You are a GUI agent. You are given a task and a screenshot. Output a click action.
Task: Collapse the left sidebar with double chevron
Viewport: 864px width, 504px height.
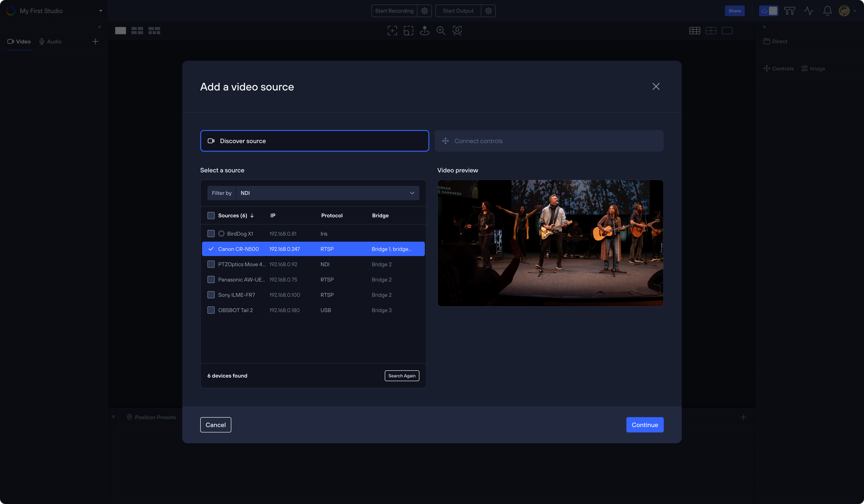pos(99,27)
